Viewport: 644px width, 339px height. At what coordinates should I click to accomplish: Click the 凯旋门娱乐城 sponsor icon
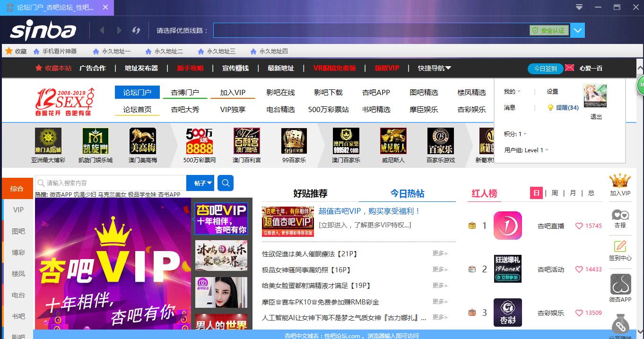click(96, 141)
